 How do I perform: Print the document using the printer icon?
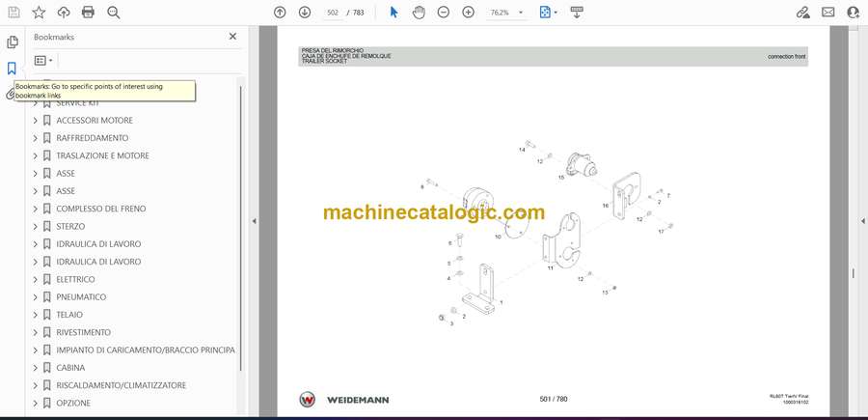point(89,13)
